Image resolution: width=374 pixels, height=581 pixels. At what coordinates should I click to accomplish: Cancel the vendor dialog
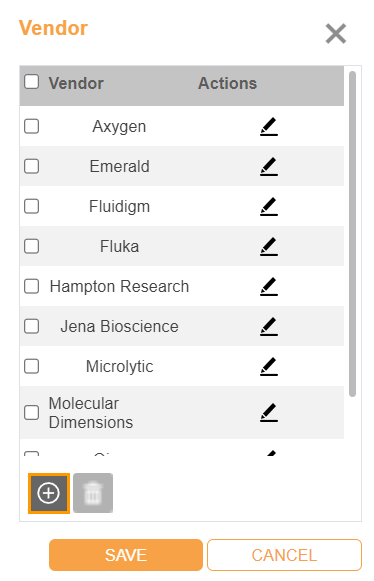(284, 555)
